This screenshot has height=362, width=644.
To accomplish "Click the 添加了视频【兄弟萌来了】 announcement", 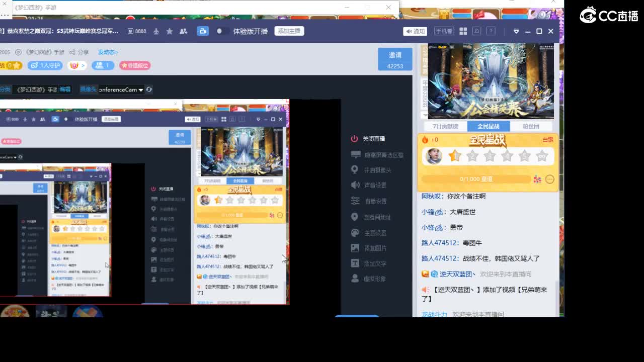I will tap(484, 294).
